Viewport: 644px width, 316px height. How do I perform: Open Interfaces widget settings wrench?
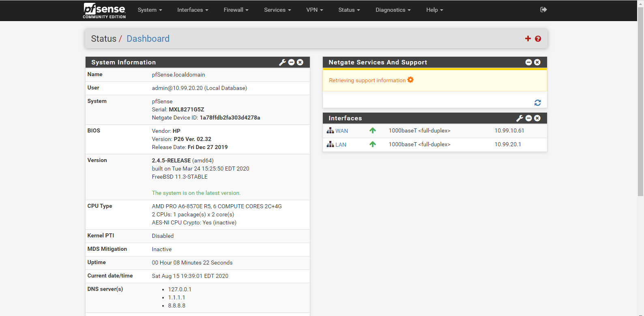tap(519, 118)
